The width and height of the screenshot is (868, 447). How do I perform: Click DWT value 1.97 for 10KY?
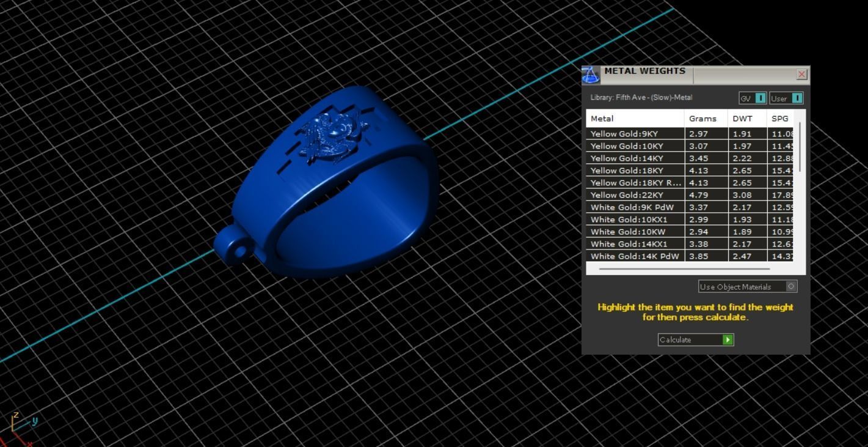pyautogui.click(x=742, y=146)
